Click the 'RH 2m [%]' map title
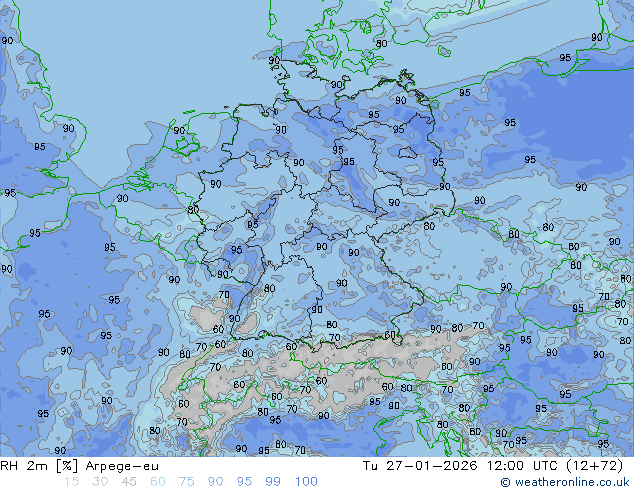Screen dimensions: 634x490 [39, 466]
